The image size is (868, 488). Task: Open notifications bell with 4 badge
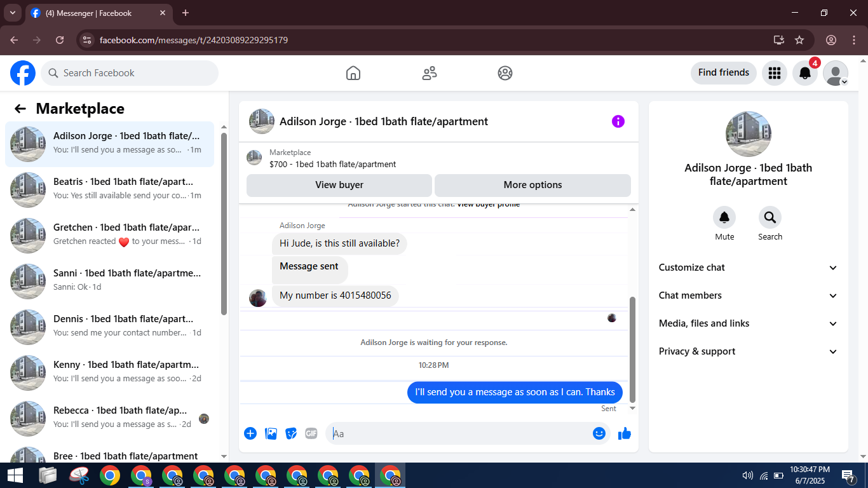[x=805, y=73]
